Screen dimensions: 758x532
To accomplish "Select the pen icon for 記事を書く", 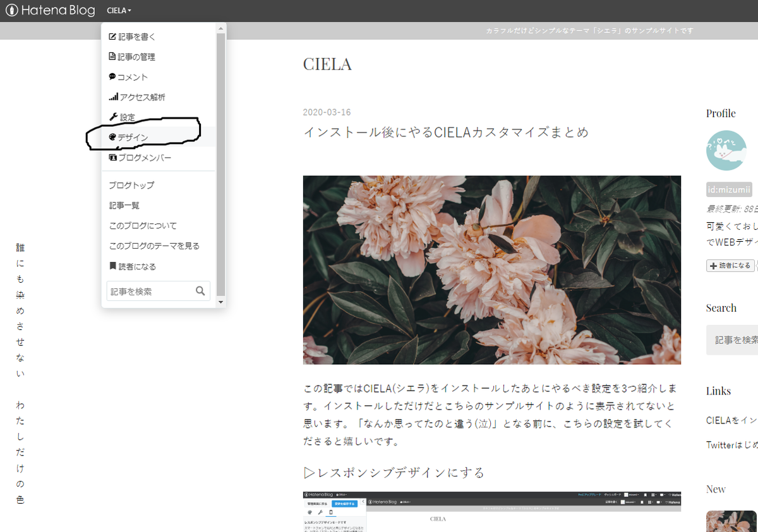I will (x=113, y=36).
